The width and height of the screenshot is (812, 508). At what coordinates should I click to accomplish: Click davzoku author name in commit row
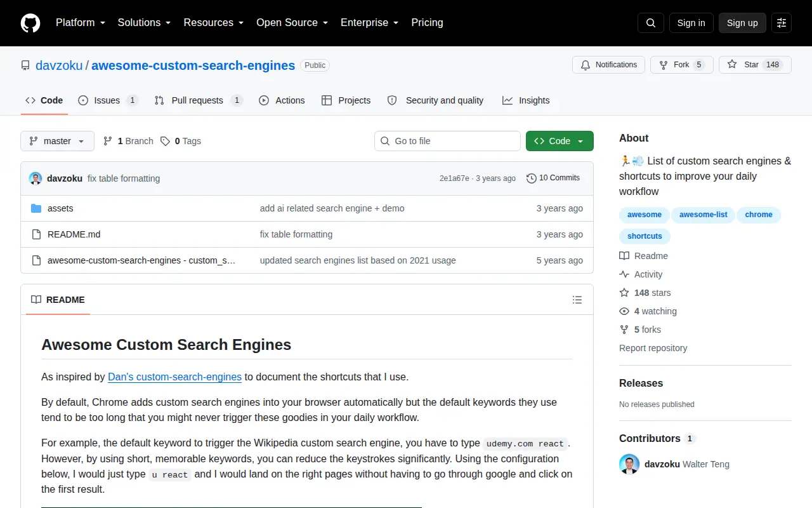coord(65,178)
